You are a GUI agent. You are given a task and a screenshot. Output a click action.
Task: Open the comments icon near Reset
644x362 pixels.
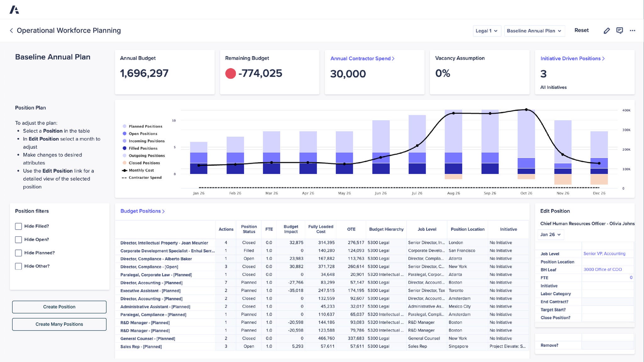620,30
